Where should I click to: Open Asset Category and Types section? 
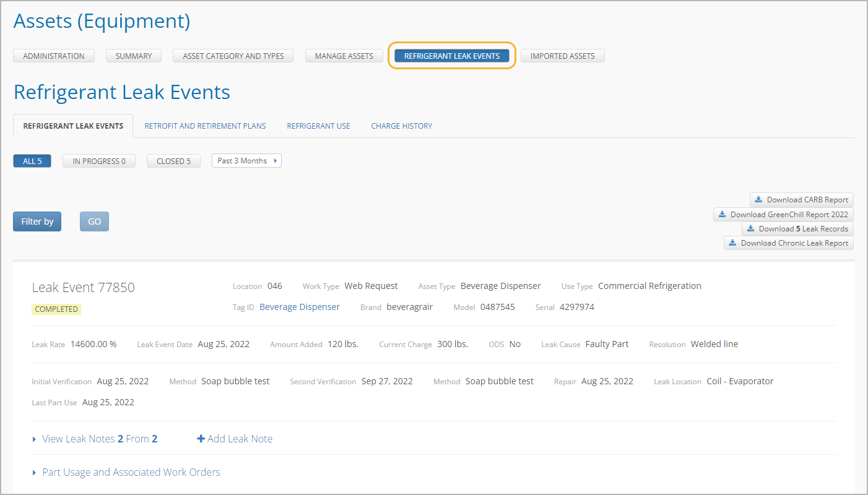(x=233, y=56)
